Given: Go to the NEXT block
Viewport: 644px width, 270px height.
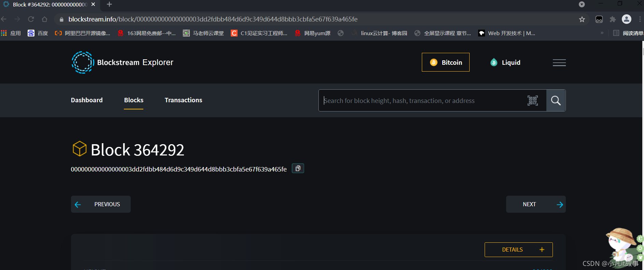Looking at the screenshot, I should [536, 204].
